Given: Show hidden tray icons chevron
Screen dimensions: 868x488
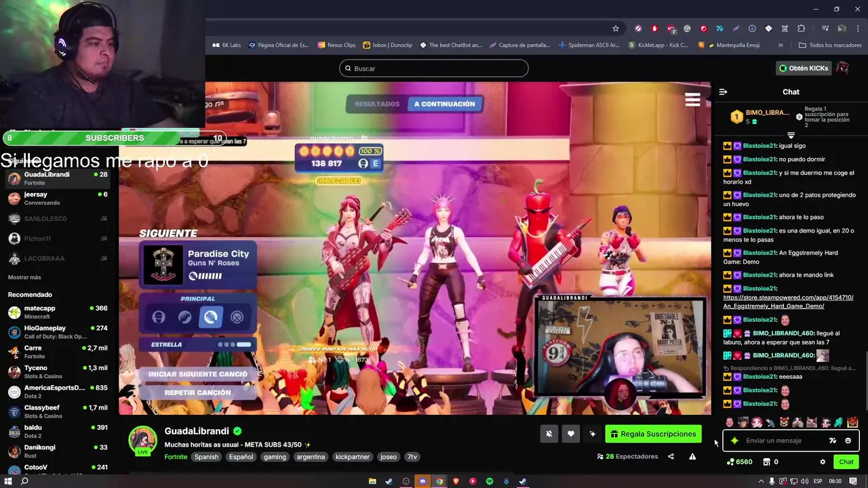Looking at the screenshot, I should click(x=761, y=481).
